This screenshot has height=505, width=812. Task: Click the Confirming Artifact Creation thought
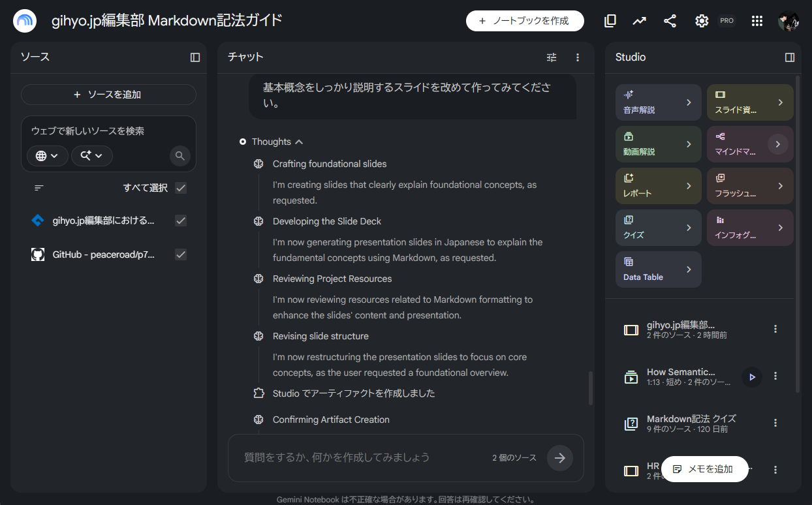click(331, 420)
